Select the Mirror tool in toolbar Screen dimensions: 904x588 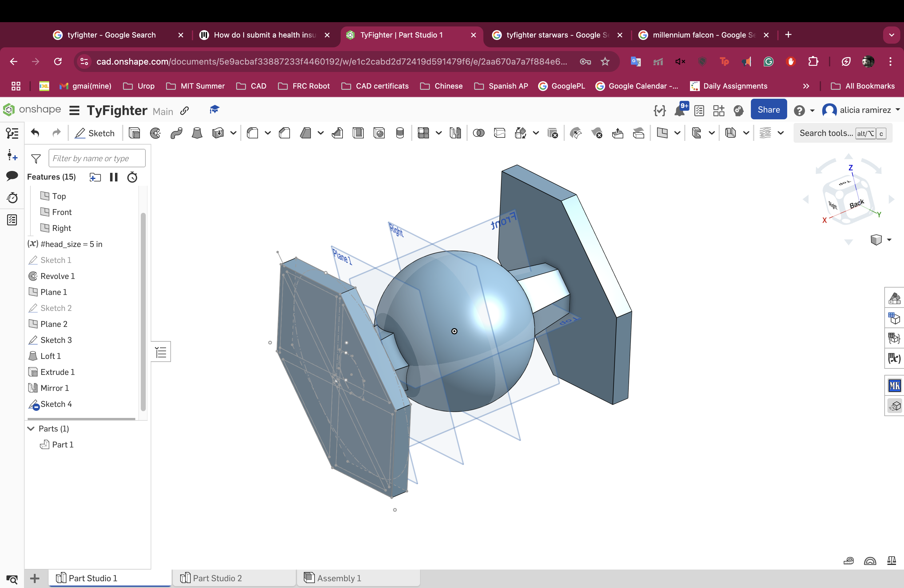pos(455,133)
